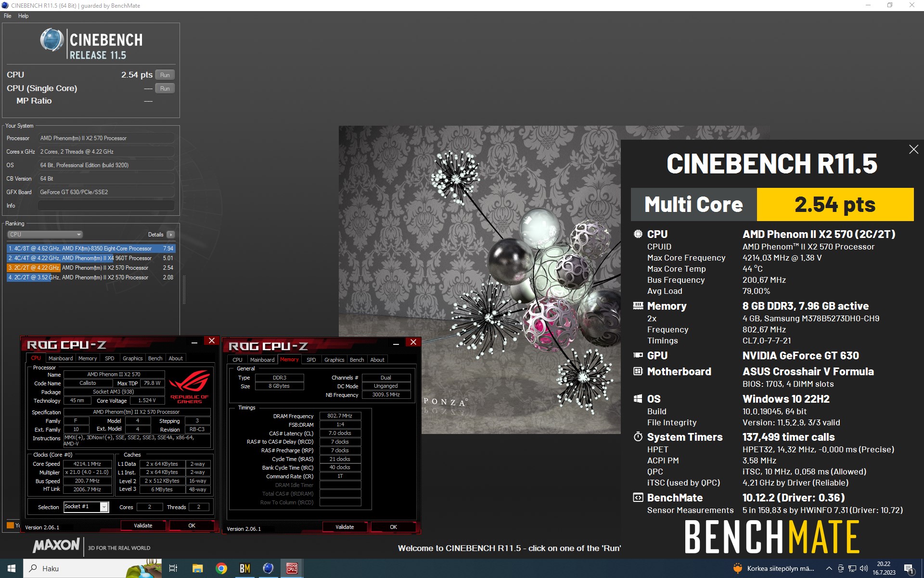Open Task View on the taskbar
The height and width of the screenshot is (578, 924).
[x=173, y=568]
